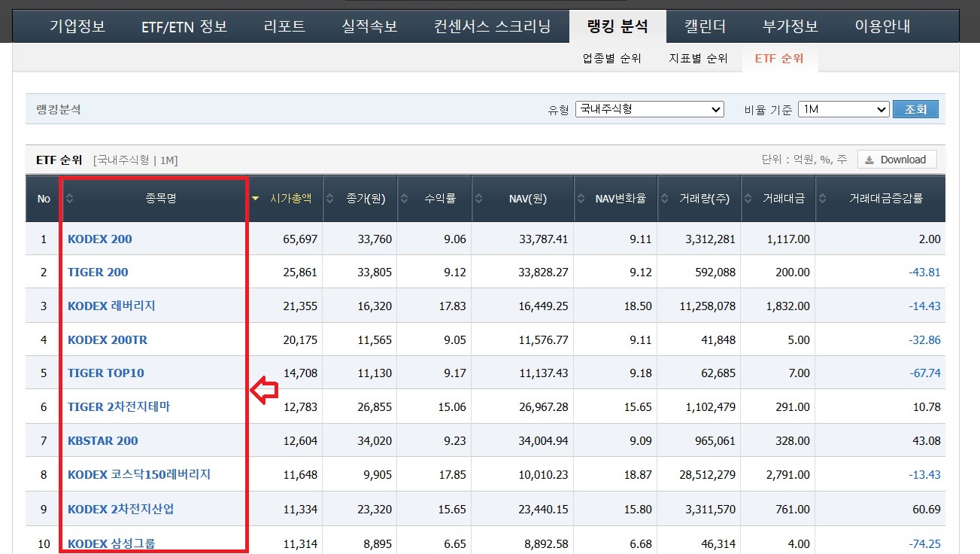Image resolution: width=980 pixels, height=554 pixels.
Task: Sort by the 종목명 column sort icon
Action: coord(71,199)
